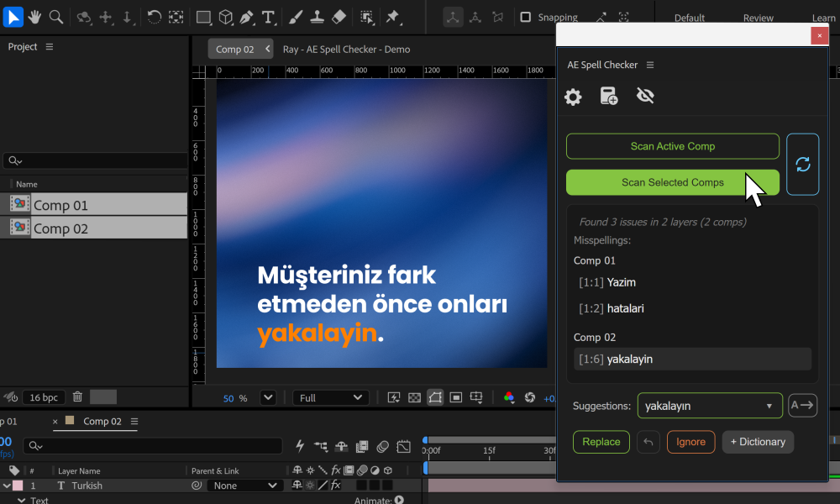Open Show Channel color management icon

[509, 397]
